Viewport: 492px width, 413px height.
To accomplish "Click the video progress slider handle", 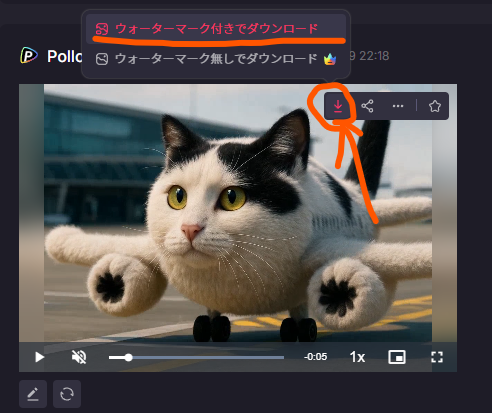I will [128, 357].
